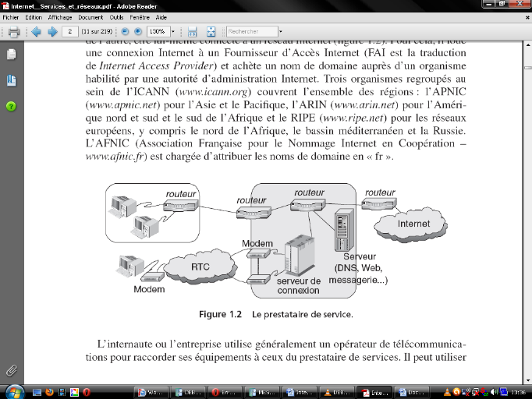Click the scrollbar down arrow
This screenshot has width=532, height=399.
[x=528, y=381]
